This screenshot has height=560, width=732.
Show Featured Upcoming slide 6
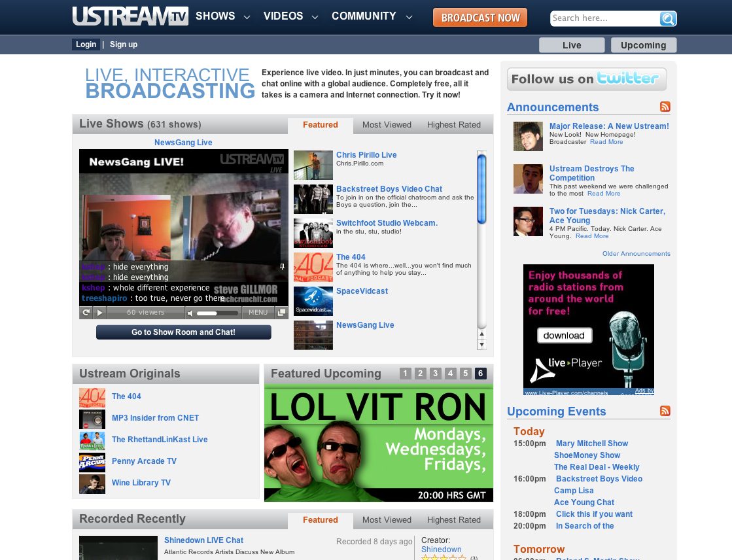point(480,373)
